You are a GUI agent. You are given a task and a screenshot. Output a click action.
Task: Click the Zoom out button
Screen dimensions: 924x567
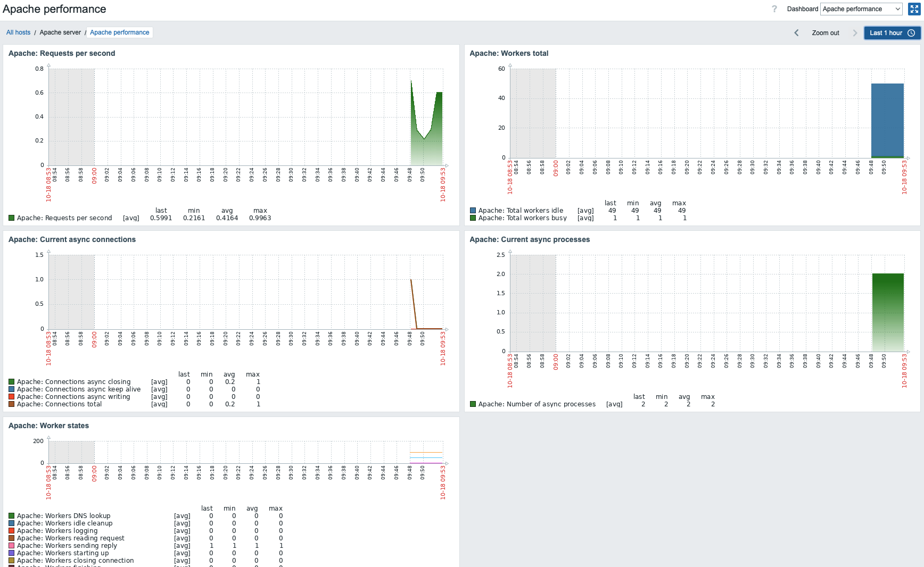826,33
